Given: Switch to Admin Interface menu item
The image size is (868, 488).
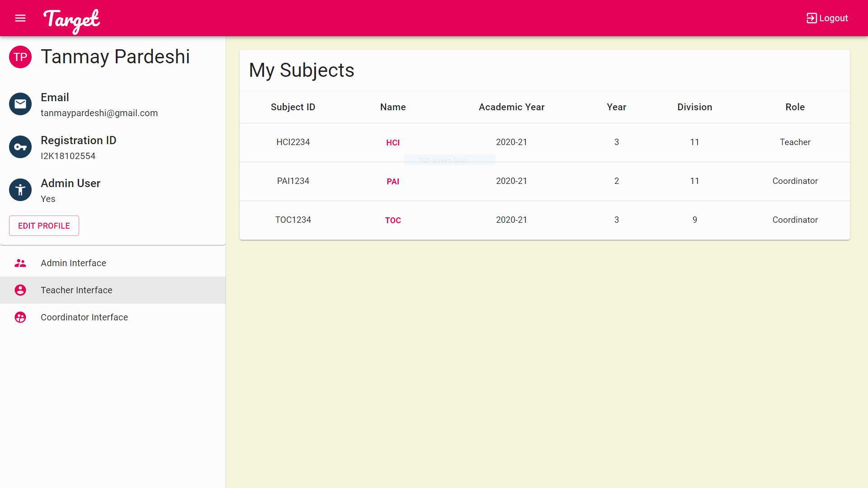Looking at the screenshot, I should pos(73,263).
